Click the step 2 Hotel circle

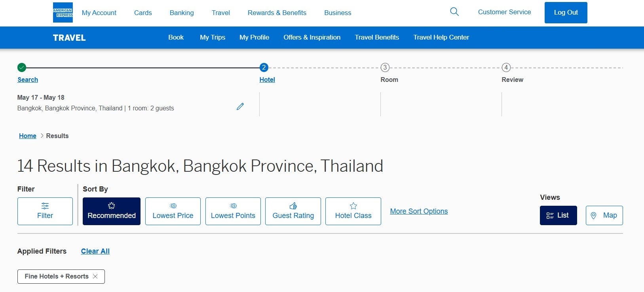tap(264, 68)
